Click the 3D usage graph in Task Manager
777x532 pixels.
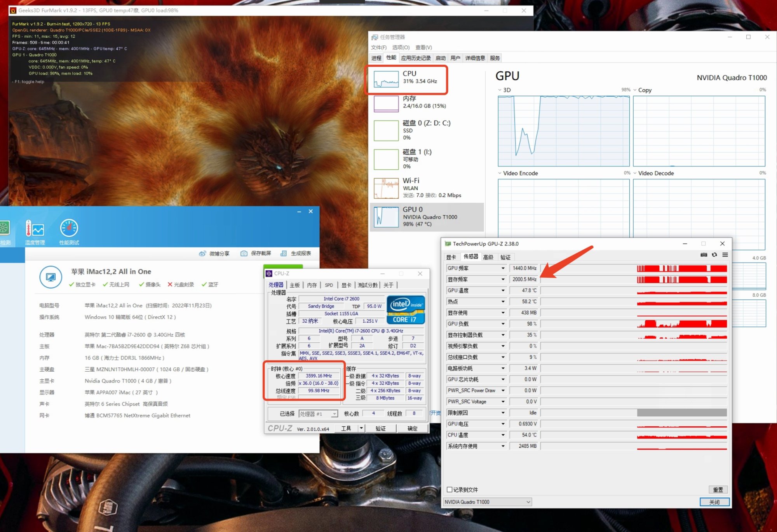click(564, 131)
